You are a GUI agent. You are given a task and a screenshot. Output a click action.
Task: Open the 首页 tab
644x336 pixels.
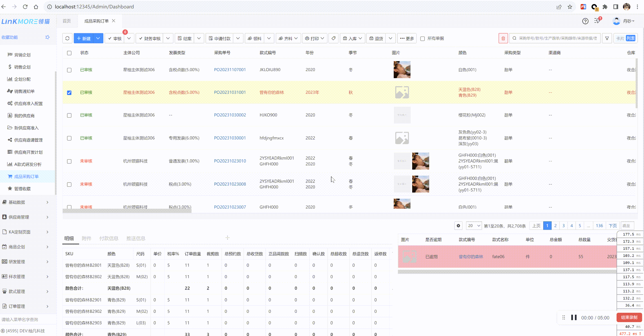tap(67, 21)
